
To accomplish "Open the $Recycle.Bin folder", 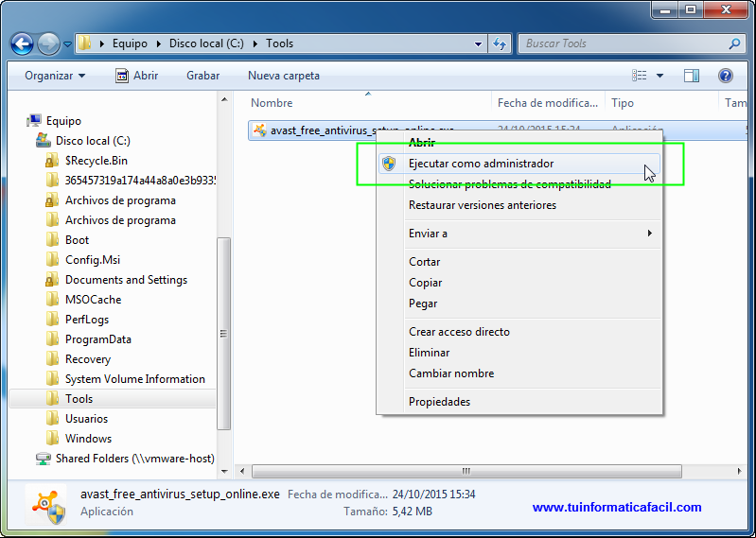I will click(x=96, y=161).
